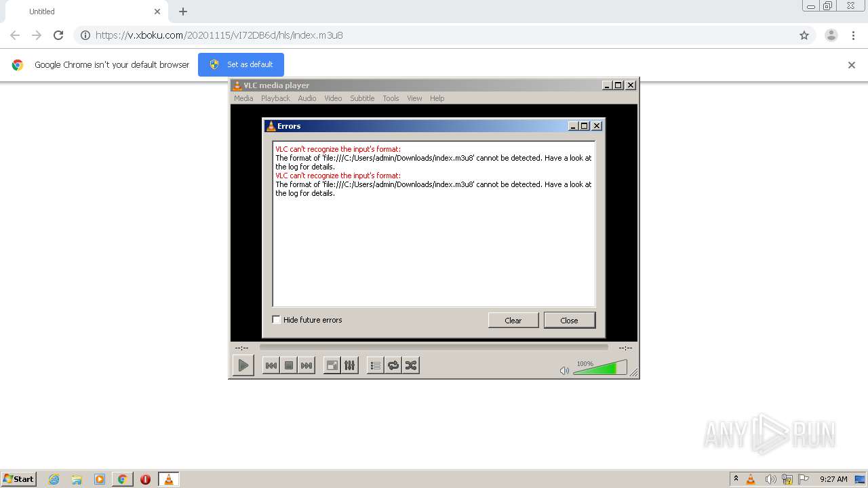Click Set as default button in Chrome
The height and width of the screenshot is (488, 868).
241,64
